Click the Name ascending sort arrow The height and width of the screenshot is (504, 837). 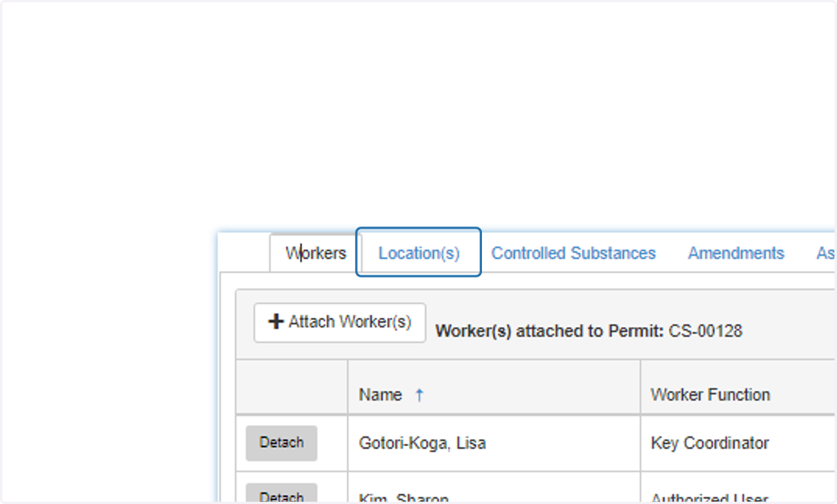[419, 395]
